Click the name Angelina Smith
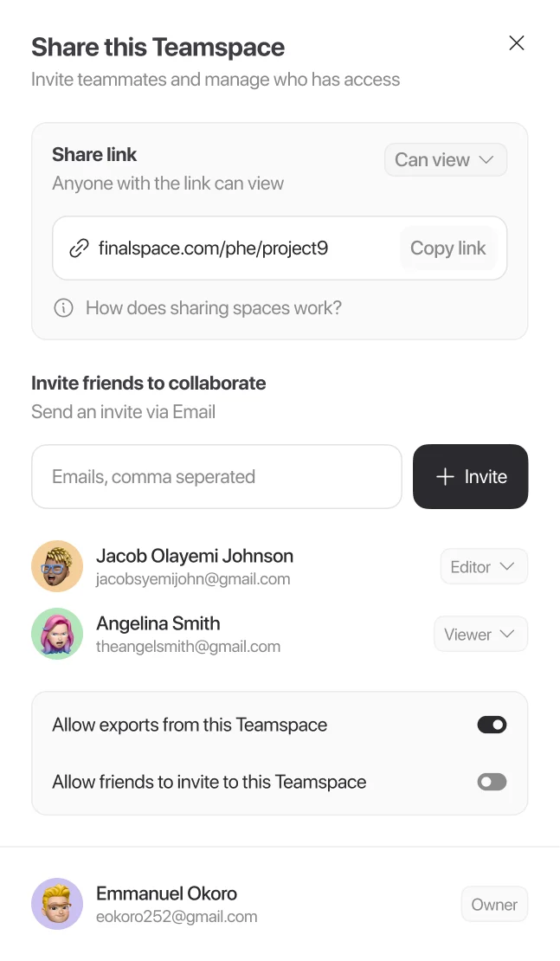 click(158, 623)
